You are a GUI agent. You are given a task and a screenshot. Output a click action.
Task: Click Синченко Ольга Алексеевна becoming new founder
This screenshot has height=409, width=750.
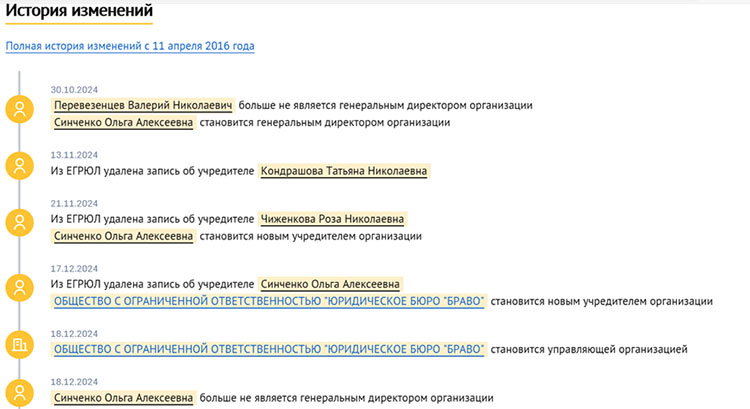tap(123, 237)
